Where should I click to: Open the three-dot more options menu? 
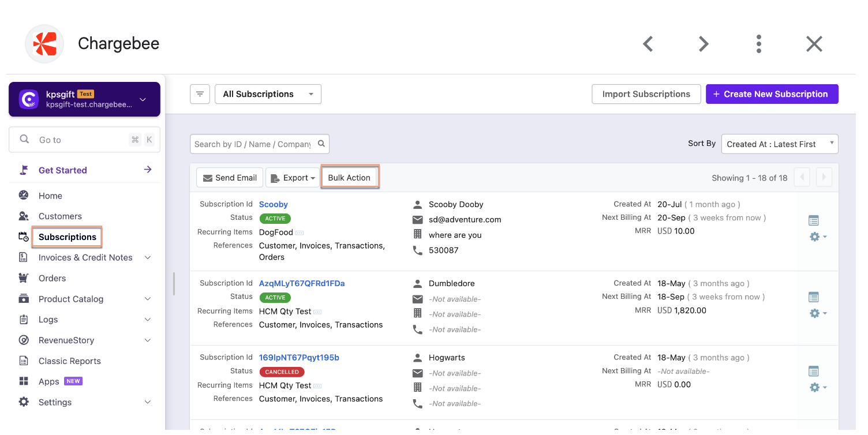(759, 44)
